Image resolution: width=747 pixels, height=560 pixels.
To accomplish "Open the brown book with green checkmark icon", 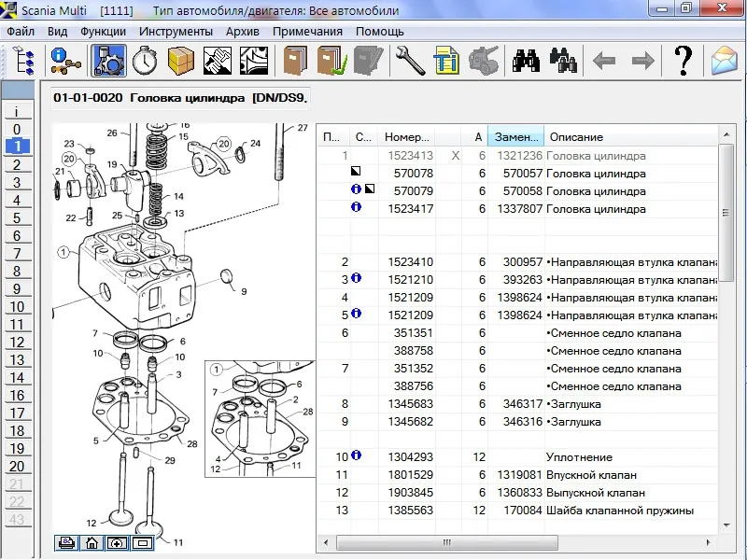I will (331, 61).
